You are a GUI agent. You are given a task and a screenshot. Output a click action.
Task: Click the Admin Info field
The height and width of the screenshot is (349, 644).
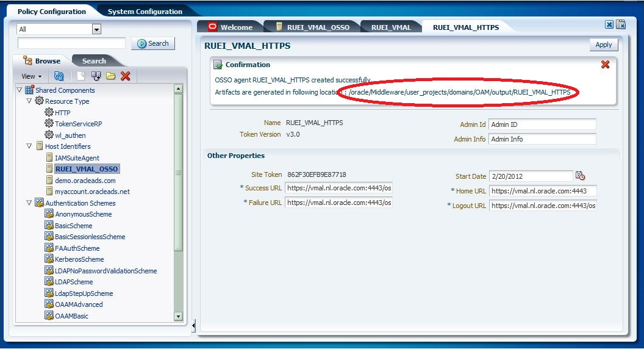(x=542, y=139)
